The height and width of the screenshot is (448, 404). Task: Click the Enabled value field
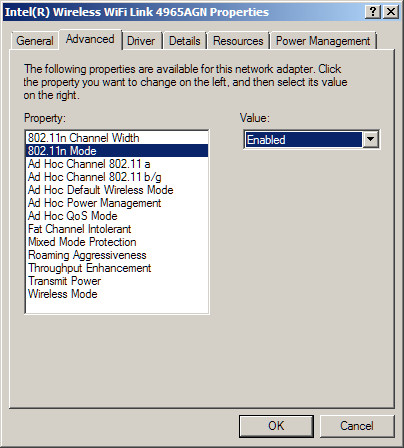(303, 139)
